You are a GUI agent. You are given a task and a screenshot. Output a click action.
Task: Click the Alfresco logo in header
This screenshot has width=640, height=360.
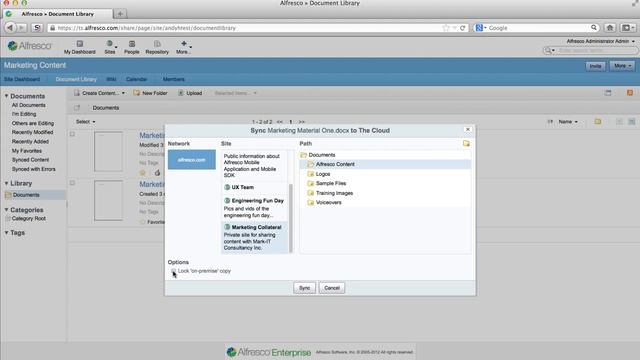(x=30, y=46)
